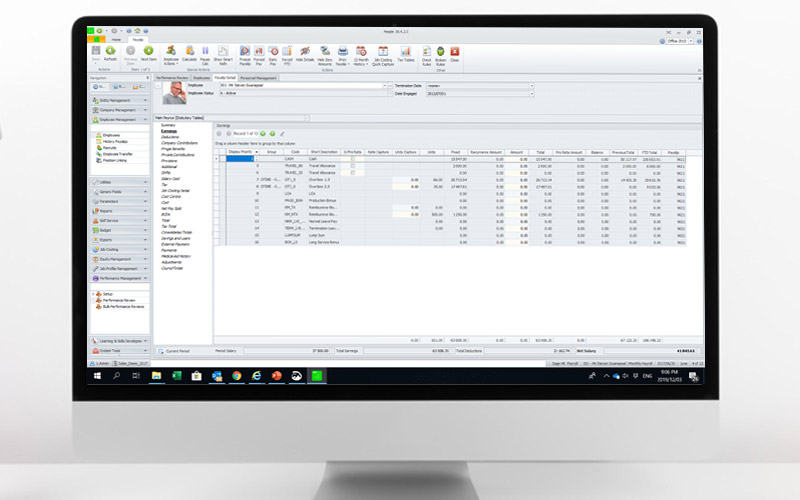Switch to the Personnel Management tab
800x500 pixels.
point(259,77)
